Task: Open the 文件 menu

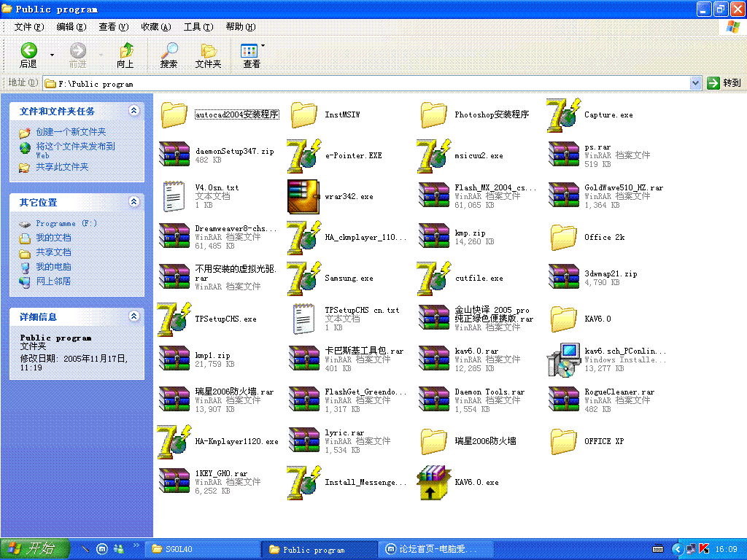Action: [x=29, y=27]
